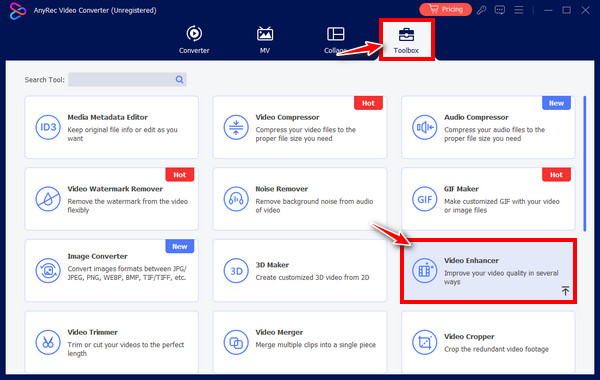Click the New badge on Image Converter
The height and width of the screenshot is (380, 600).
(179, 246)
